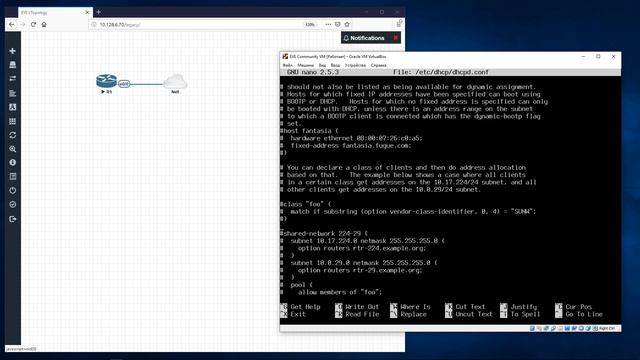The width and height of the screenshot is (640, 360).
Task: Click the line '#shared-network 224-29 {'
Action: click(x=324, y=233)
